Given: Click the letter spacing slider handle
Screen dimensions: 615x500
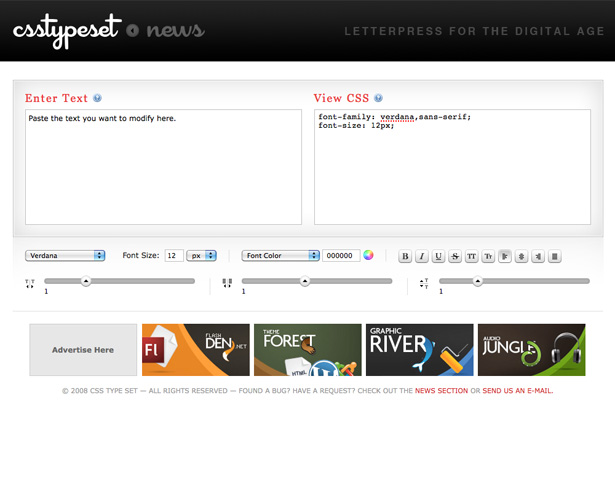Looking at the screenshot, I should [x=86, y=281].
